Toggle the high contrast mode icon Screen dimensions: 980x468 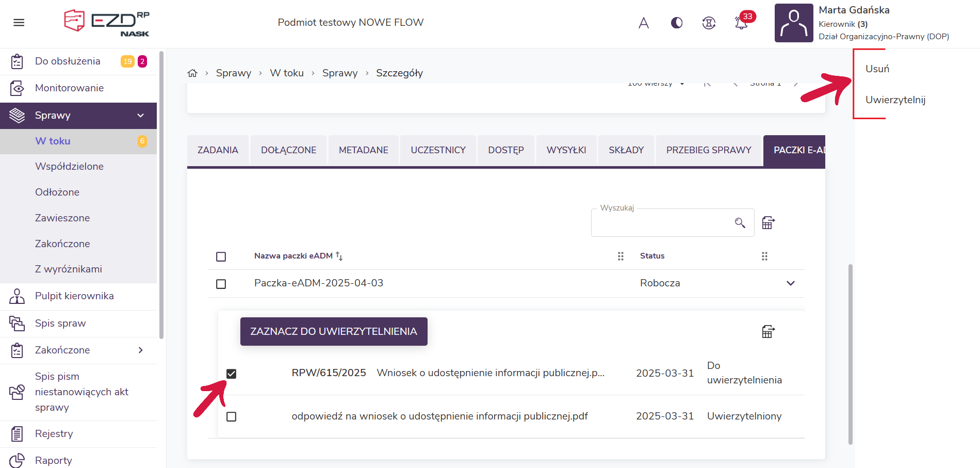coord(676,23)
